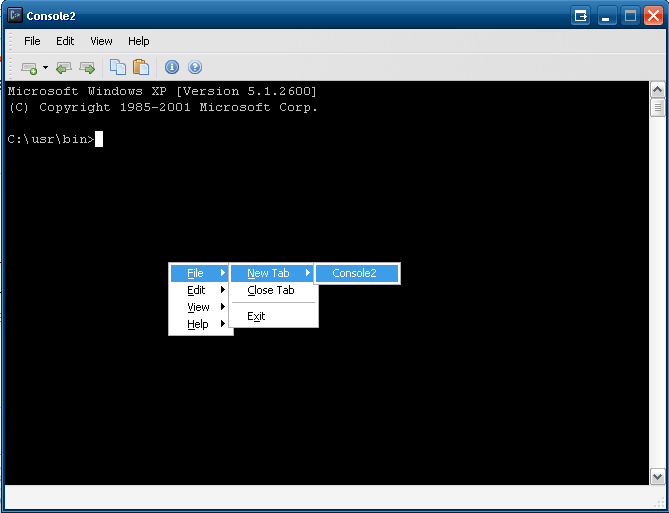Click the vertical scrollbar thumb
The width and height of the screenshot is (669, 513).
(x=657, y=107)
